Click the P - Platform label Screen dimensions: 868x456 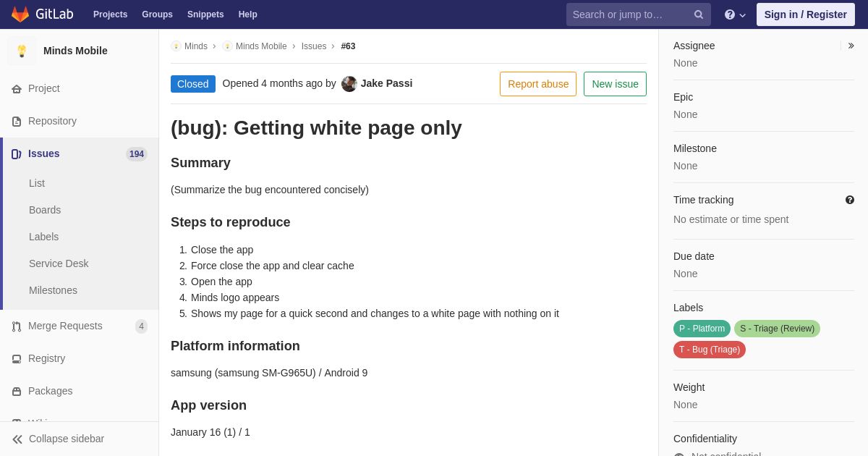[702, 329]
